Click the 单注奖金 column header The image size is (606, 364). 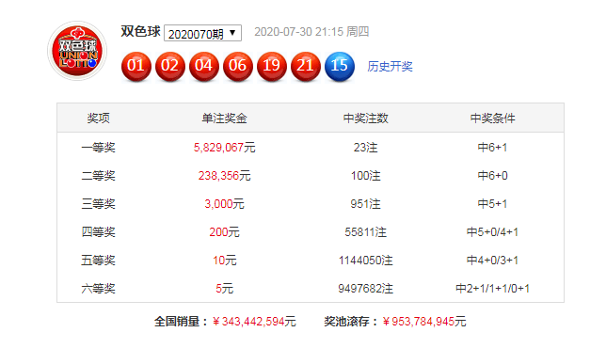point(224,118)
